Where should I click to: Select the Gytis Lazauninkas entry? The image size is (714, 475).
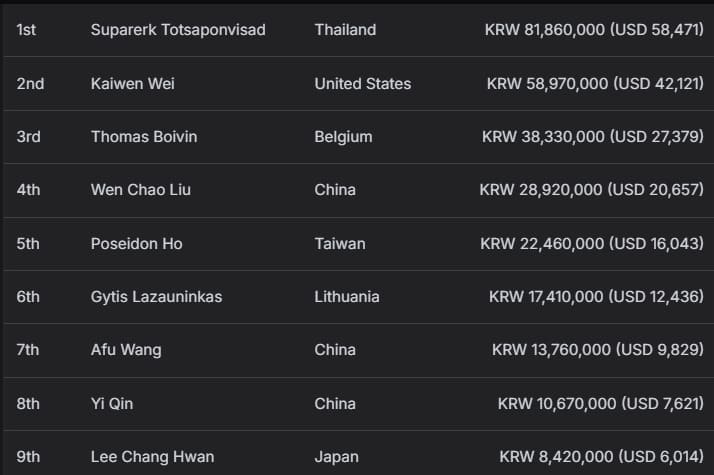156,297
